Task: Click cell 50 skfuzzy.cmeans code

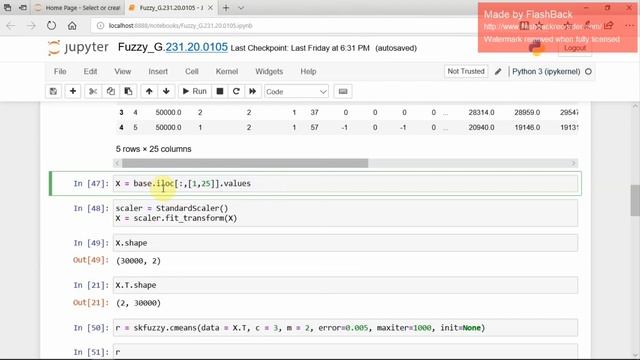Action: click(345, 328)
